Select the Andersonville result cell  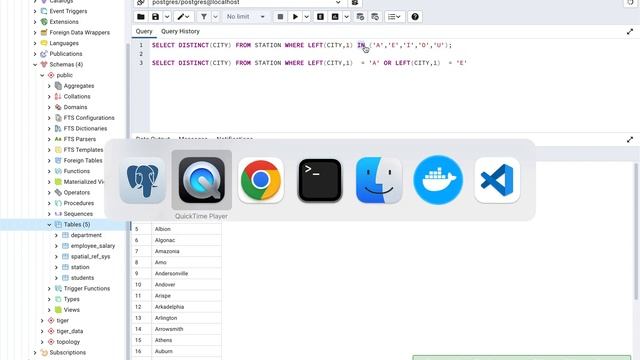187,273
